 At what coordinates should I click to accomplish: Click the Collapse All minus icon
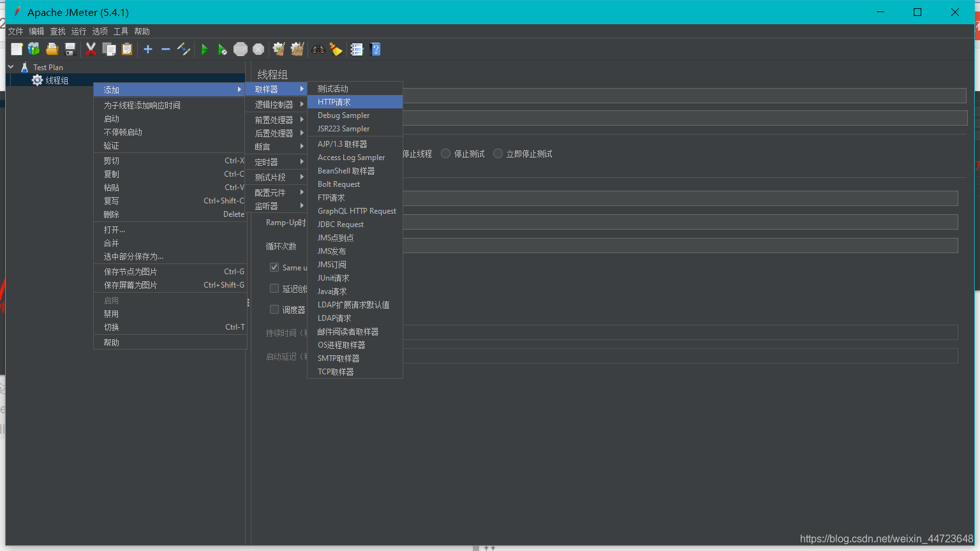click(x=166, y=49)
